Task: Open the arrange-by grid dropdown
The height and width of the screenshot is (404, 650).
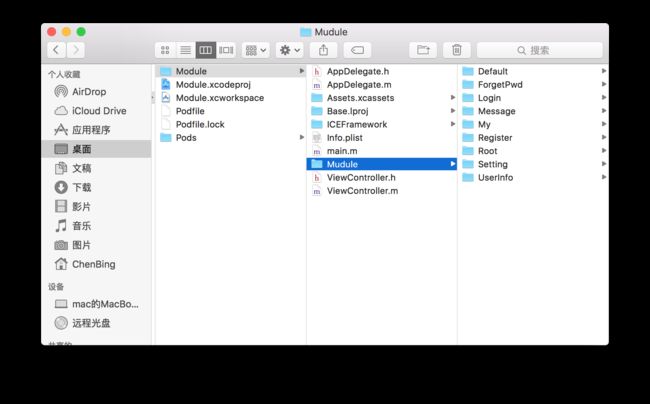Action: 256,50
